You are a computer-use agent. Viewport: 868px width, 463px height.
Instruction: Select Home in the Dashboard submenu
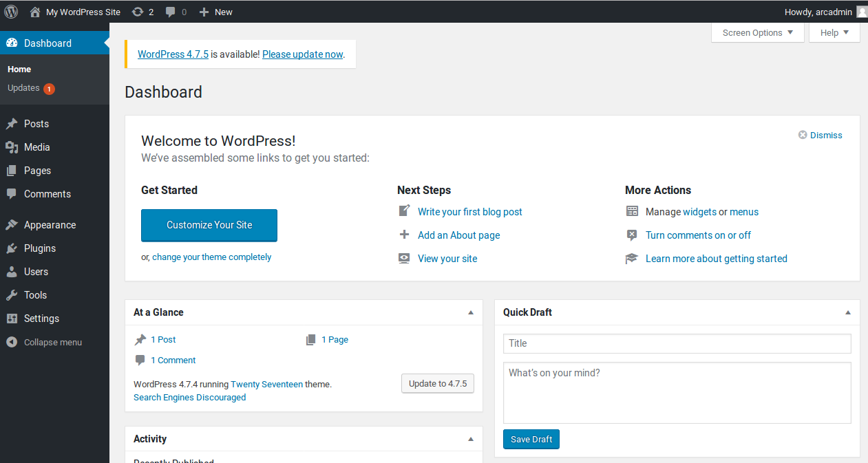click(19, 69)
